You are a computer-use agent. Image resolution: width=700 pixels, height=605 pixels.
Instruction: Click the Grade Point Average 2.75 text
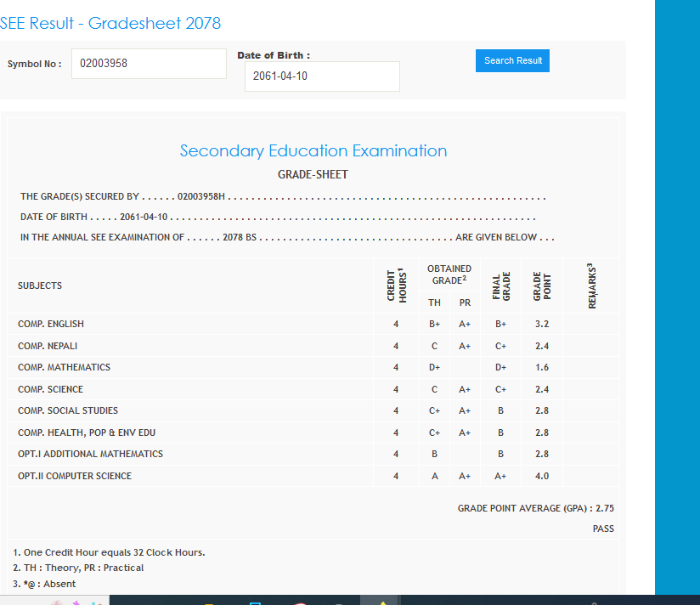pyautogui.click(x=535, y=508)
